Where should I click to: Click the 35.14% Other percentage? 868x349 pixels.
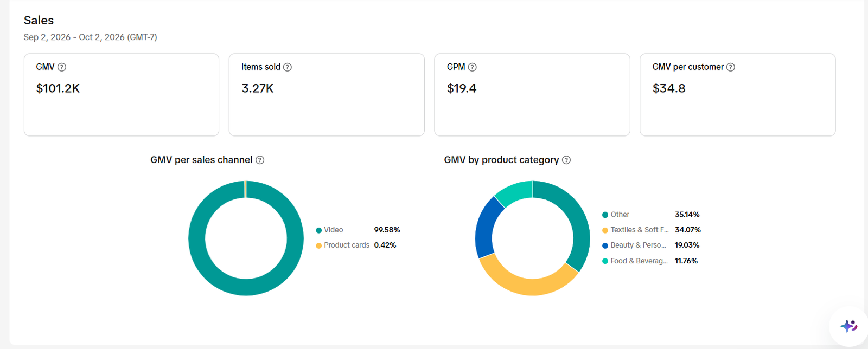click(687, 215)
